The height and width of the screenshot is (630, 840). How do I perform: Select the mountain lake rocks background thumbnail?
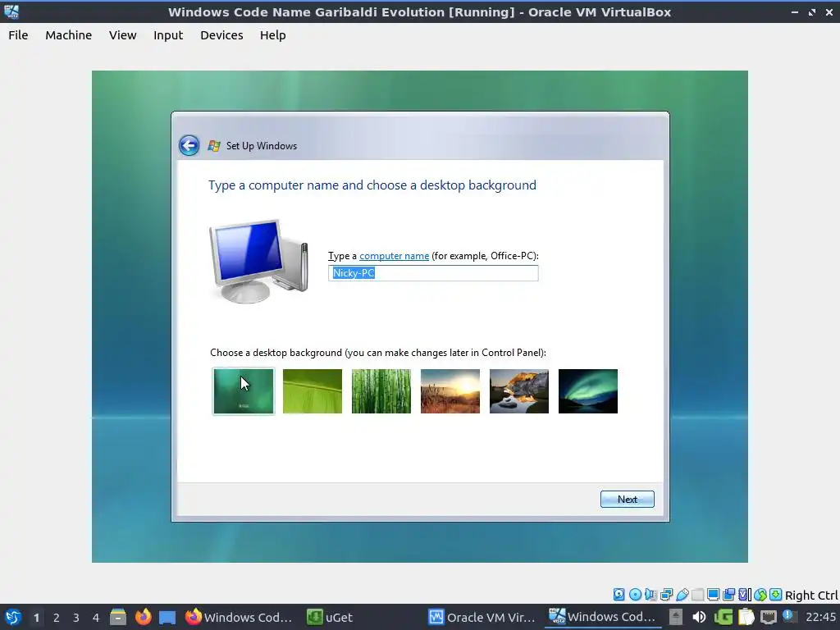point(519,391)
